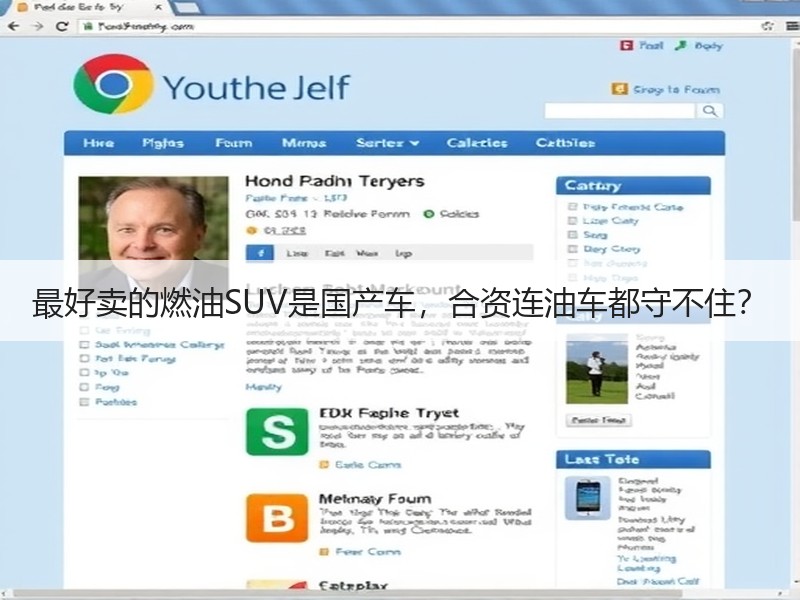Bookmark the page with the star icon
Image resolution: width=800 pixels, height=600 pixels.
767,26
